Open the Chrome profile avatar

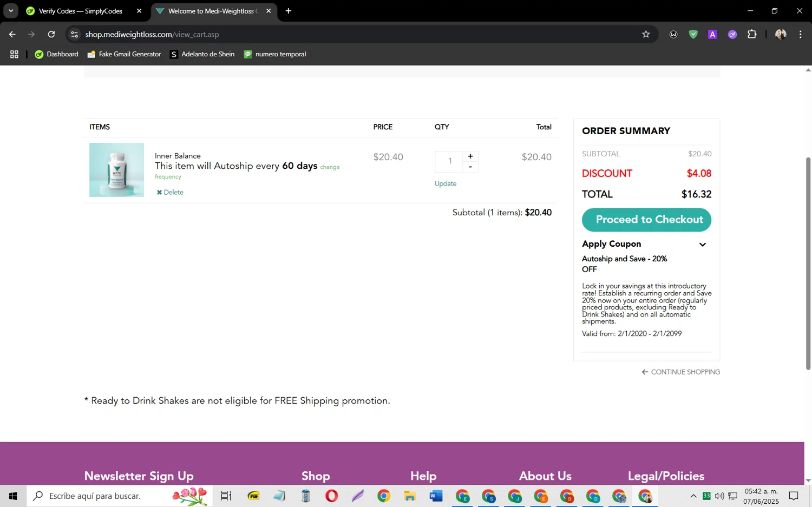tap(781, 34)
